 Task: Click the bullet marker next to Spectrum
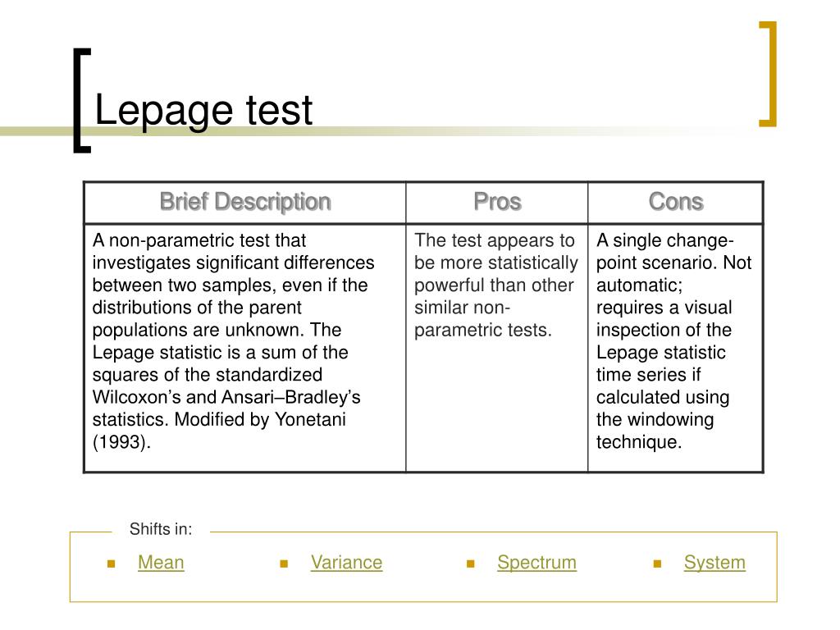(x=470, y=564)
